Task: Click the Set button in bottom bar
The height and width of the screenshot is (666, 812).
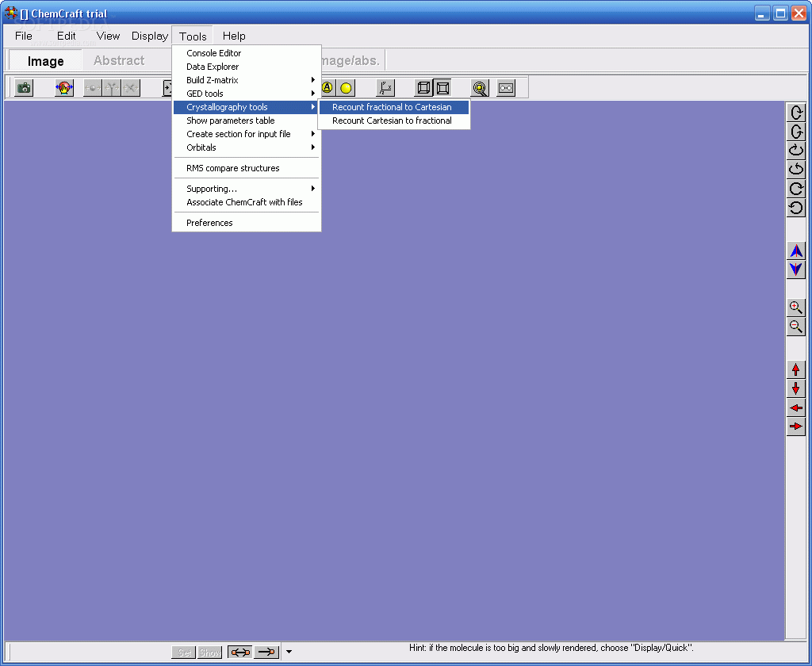Action: (184, 652)
